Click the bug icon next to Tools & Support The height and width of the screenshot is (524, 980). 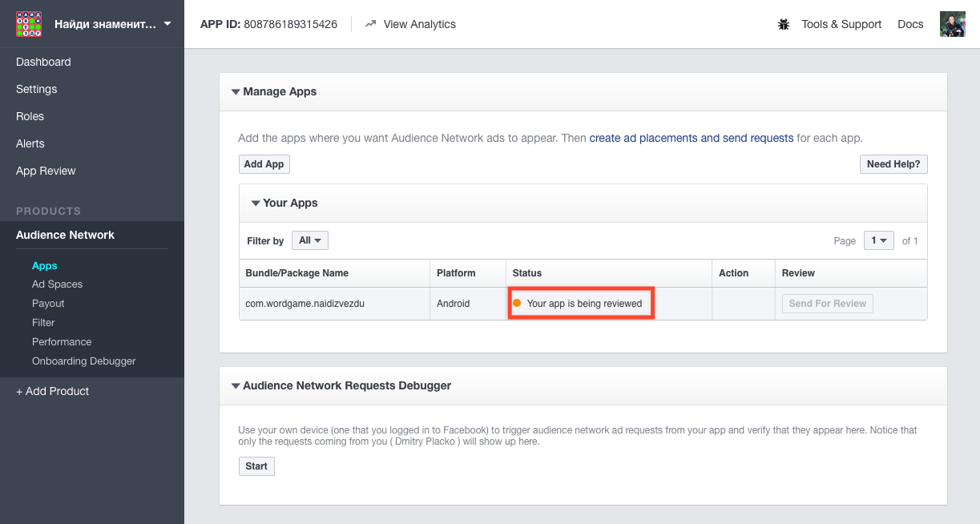(784, 24)
